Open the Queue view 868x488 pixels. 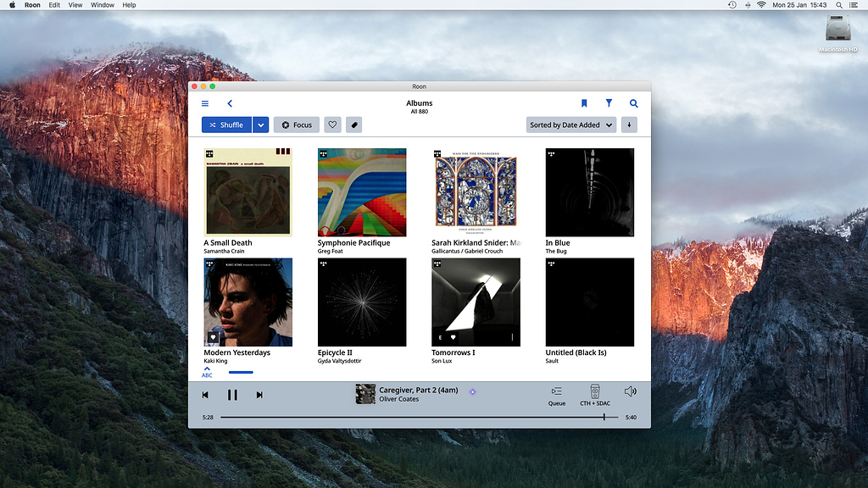click(557, 394)
